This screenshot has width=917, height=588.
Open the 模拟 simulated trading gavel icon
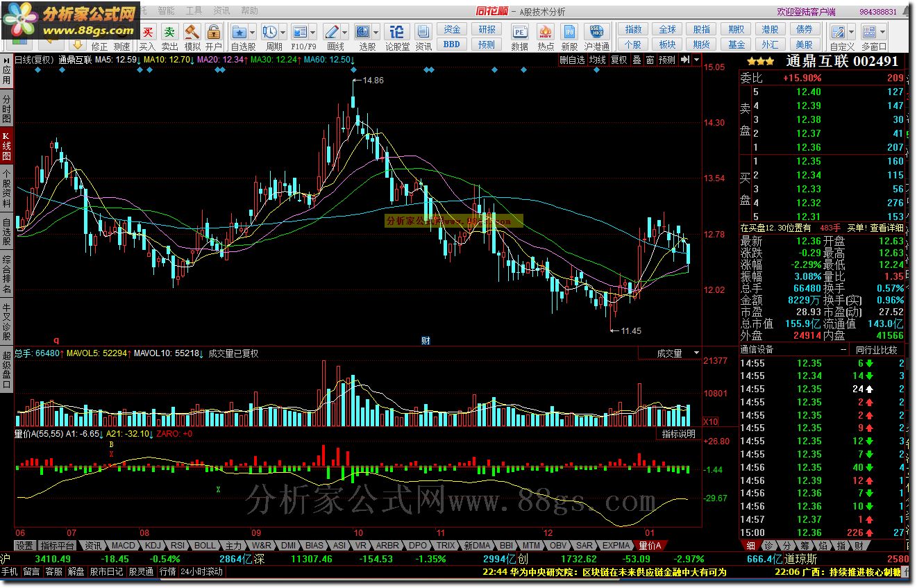[x=192, y=32]
